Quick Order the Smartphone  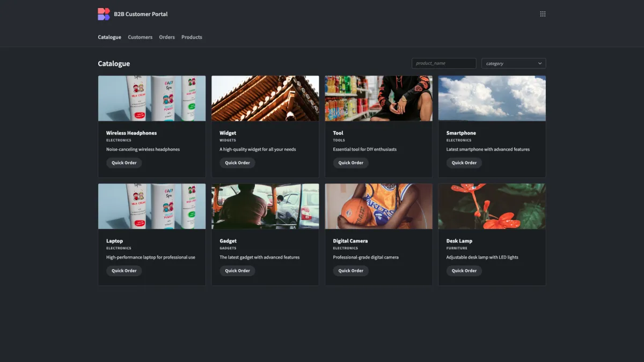point(464,163)
